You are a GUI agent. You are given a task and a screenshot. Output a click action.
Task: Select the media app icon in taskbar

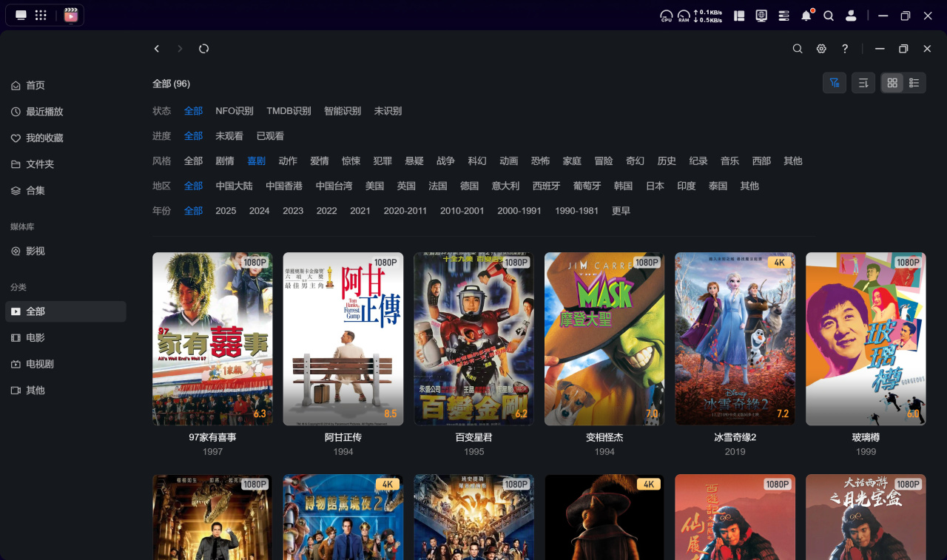click(71, 15)
